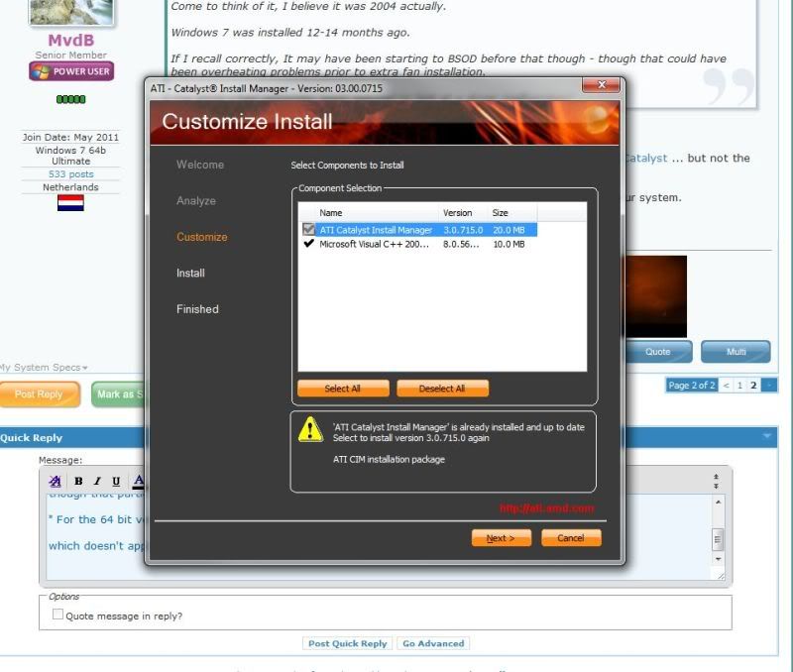Click page 2 in thread pagination
This screenshot has height=672, width=793.
[x=753, y=386]
